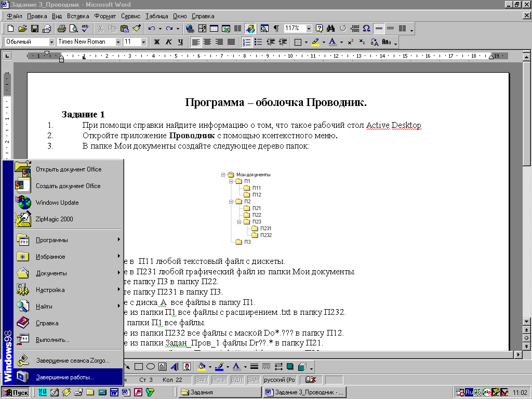
Task: Toggle justify alignment
Action: [231, 42]
